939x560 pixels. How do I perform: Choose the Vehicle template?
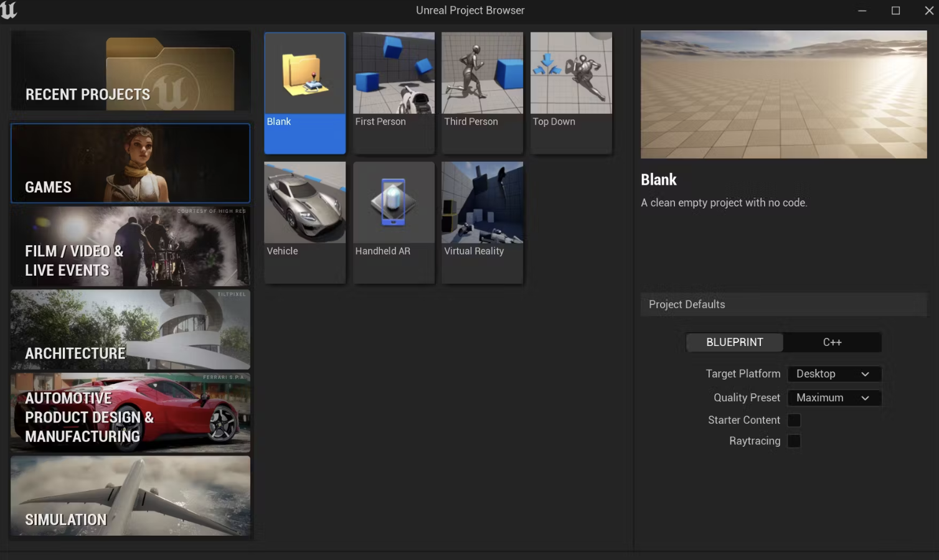tap(304, 222)
